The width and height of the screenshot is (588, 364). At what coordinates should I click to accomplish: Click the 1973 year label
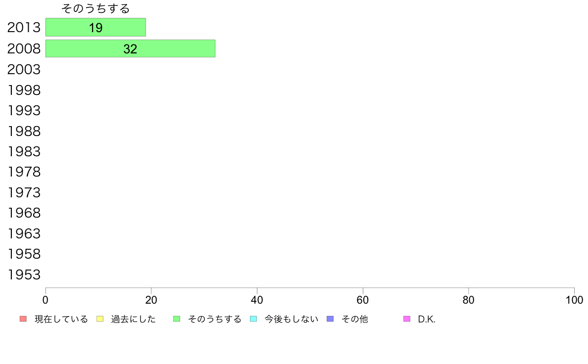pos(24,193)
